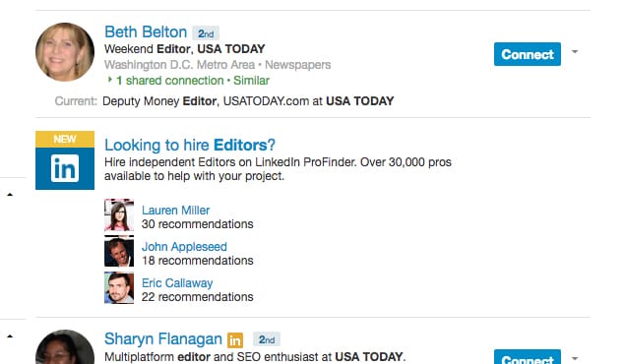The height and width of the screenshot is (364, 625).
Task: Open dropdown arrow next to Beth's Connect button
Action: [575, 52]
